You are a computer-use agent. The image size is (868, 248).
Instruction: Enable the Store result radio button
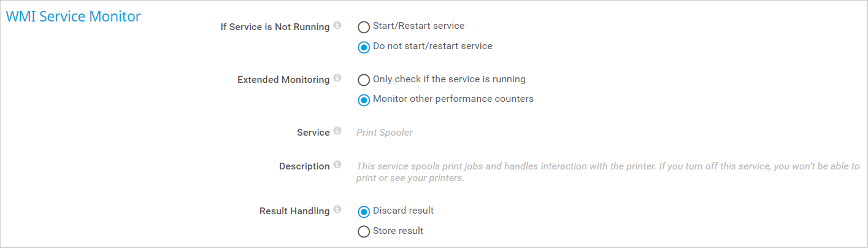point(364,231)
